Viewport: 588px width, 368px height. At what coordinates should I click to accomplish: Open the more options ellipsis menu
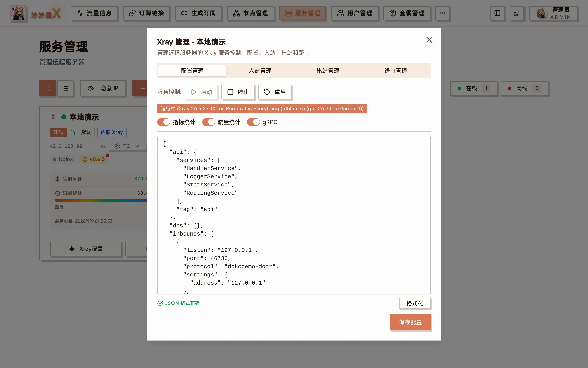(x=442, y=13)
